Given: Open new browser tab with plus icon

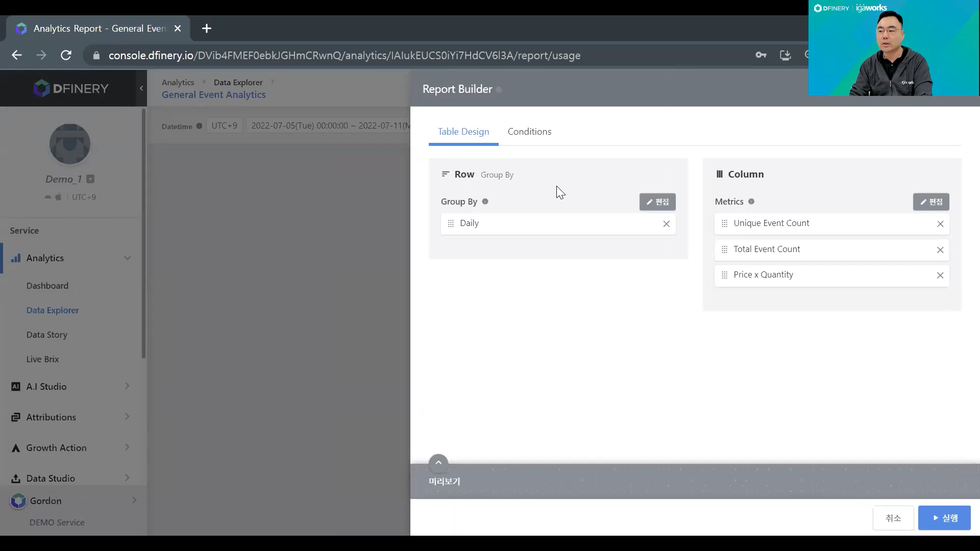Looking at the screenshot, I should coord(207,29).
